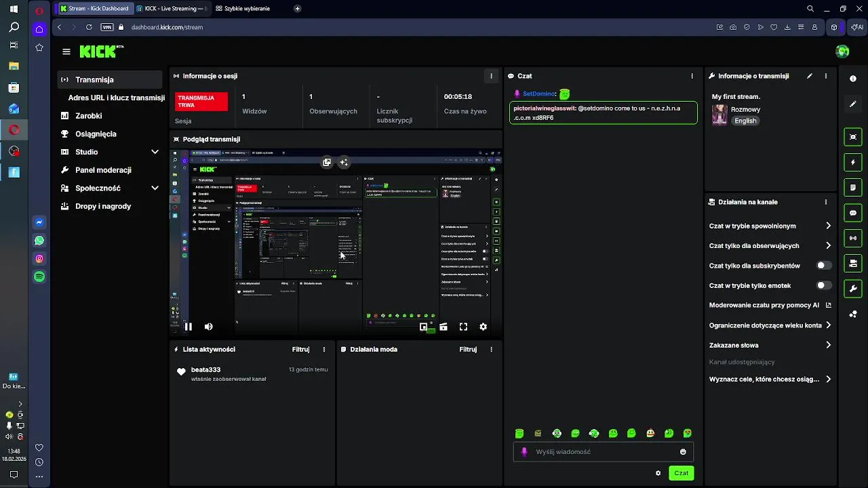
Task: Open the profile avatar menu
Action: pyautogui.click(x=842, y=52)
